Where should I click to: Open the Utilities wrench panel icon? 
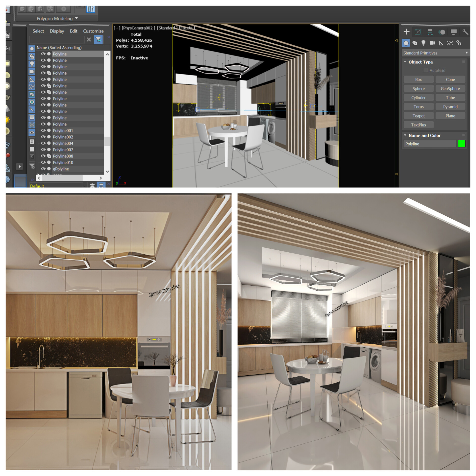465,32
